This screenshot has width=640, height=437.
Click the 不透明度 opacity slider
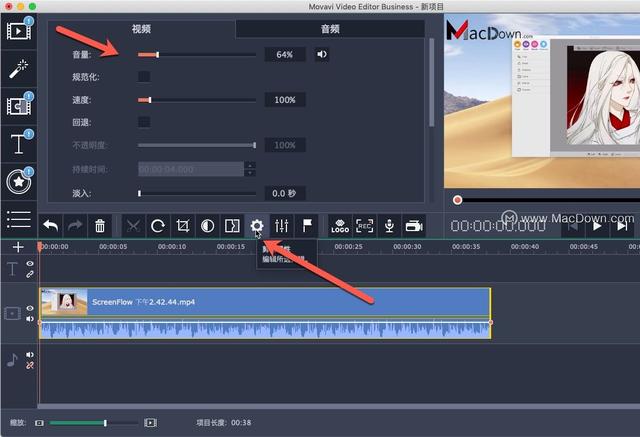tap(197, 145)
